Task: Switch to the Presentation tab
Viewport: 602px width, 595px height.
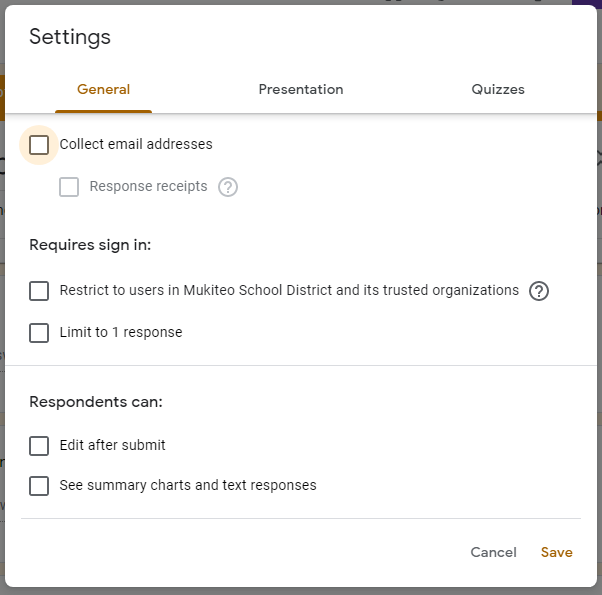Action: [301, 90]
